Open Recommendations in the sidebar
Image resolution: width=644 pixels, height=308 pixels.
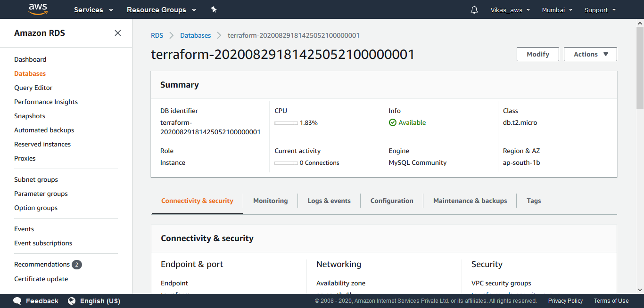point(42,264)
